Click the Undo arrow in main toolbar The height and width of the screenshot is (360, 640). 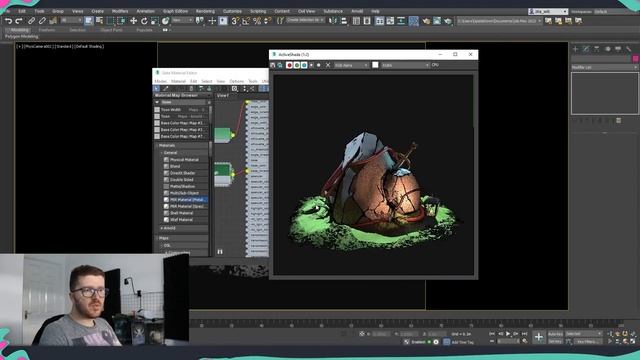[8, 20]
